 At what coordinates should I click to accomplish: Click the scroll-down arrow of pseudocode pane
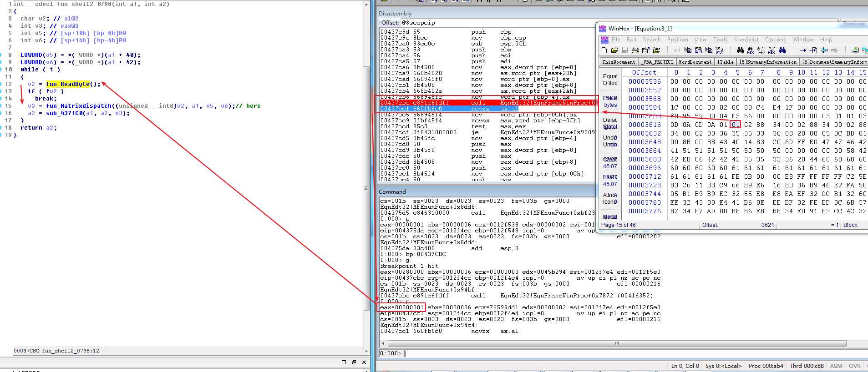coord(366,352)
